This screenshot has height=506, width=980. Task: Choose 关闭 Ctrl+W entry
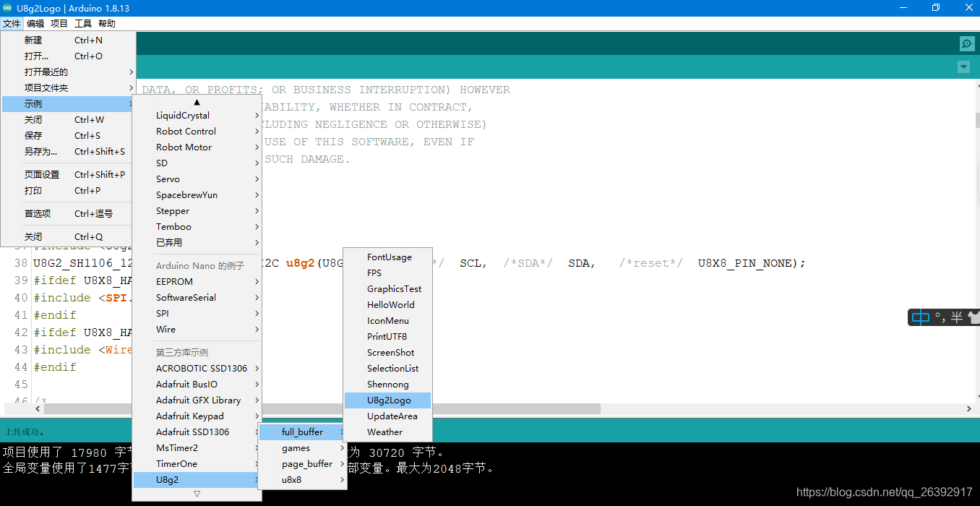68,120
